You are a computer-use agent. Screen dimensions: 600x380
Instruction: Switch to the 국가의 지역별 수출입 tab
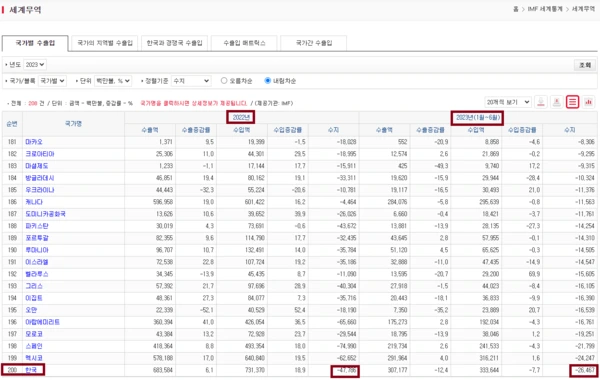coord(105,43)
